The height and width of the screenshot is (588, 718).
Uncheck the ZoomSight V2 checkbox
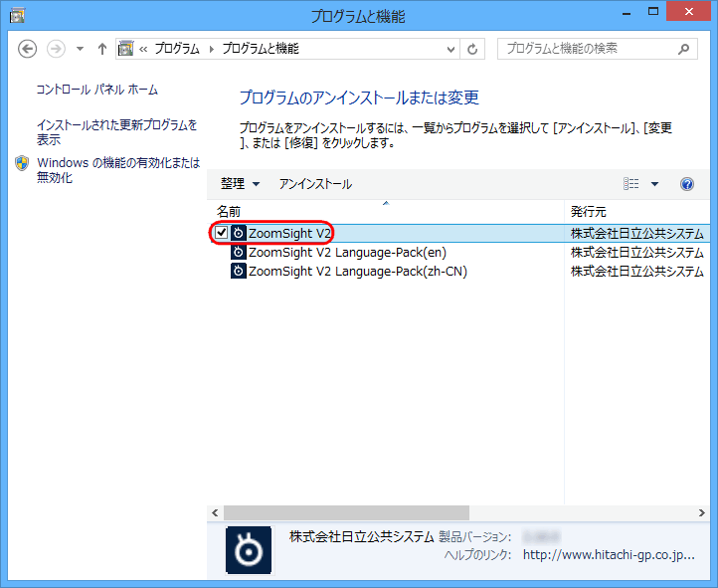[x=222, y=233]
